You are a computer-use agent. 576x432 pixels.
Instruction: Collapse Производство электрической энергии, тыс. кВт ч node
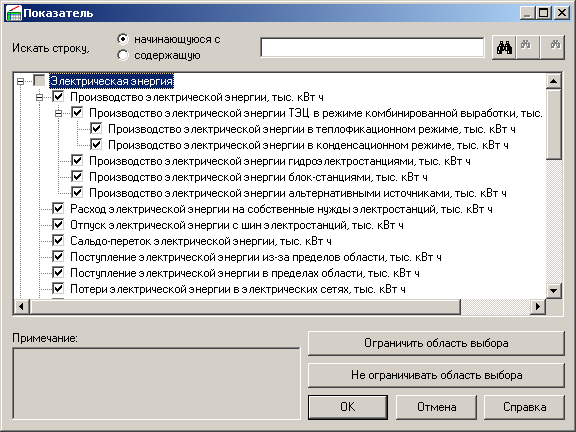(x=39, y=97)
